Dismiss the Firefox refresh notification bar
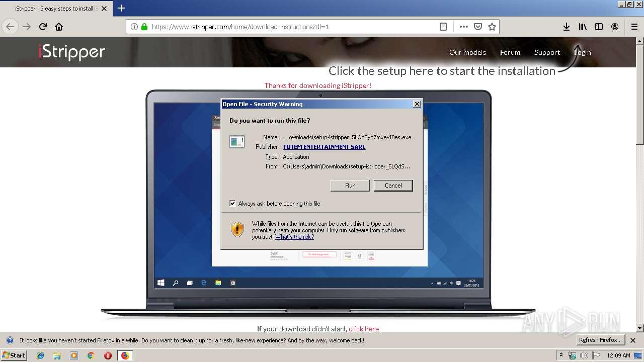The width and height of the screenshot is (644, 362). point(633,340)
